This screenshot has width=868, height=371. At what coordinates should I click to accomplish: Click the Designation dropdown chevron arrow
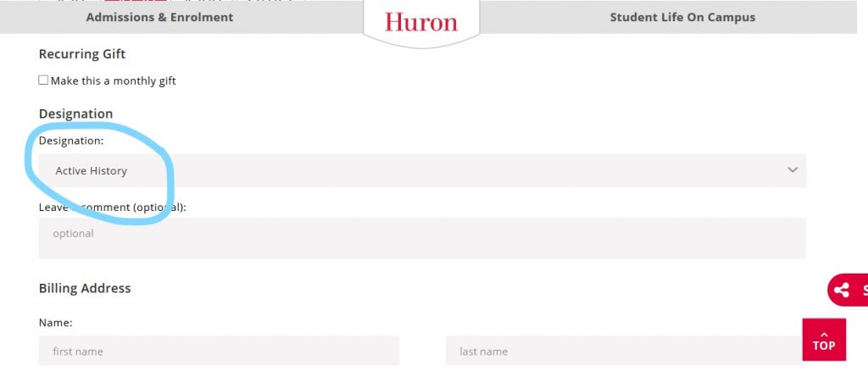pyautogui.click(x=793, y=169)
